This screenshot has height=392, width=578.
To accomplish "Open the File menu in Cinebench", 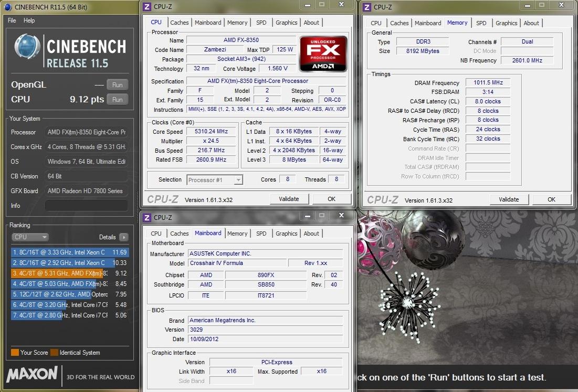I will [12, 20].
